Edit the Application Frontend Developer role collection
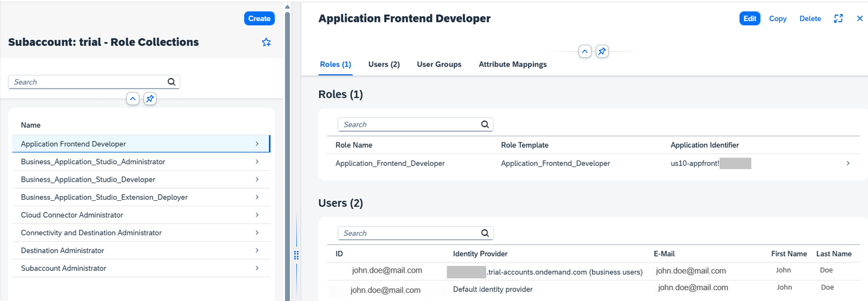The image size is (868, 301). tap(750, 19)
